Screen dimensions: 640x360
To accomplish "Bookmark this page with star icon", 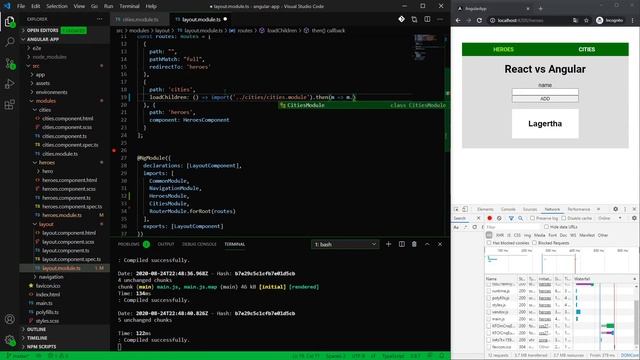I will pyautogui.click(x=586, y=20).
